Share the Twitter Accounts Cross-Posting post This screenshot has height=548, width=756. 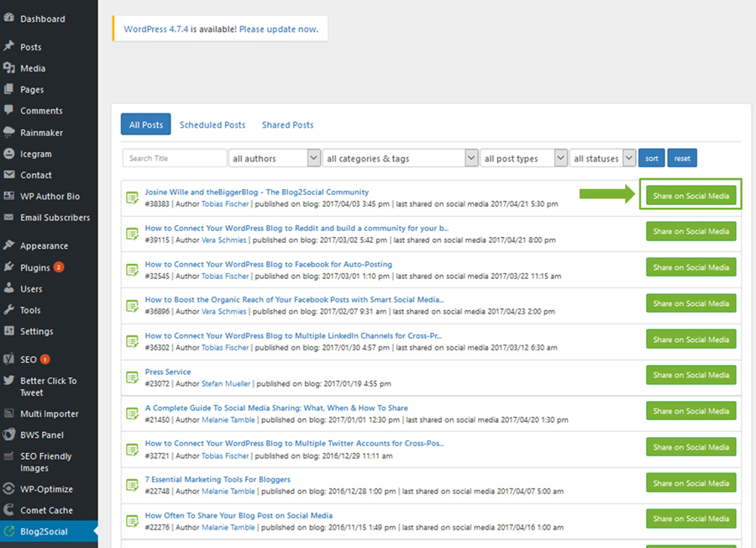pos(691,447)
